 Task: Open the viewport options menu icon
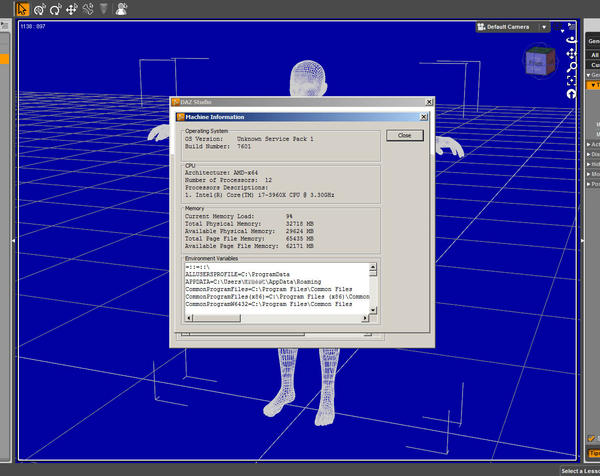572,26
